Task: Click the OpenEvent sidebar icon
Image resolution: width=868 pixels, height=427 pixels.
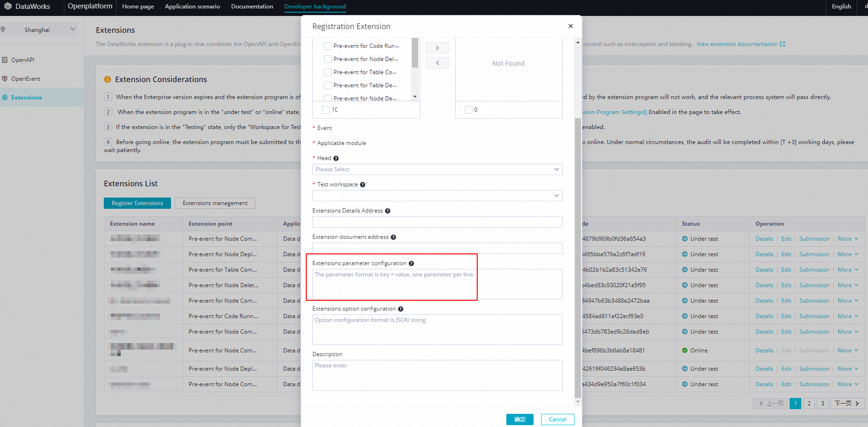Action: (5, 78)
